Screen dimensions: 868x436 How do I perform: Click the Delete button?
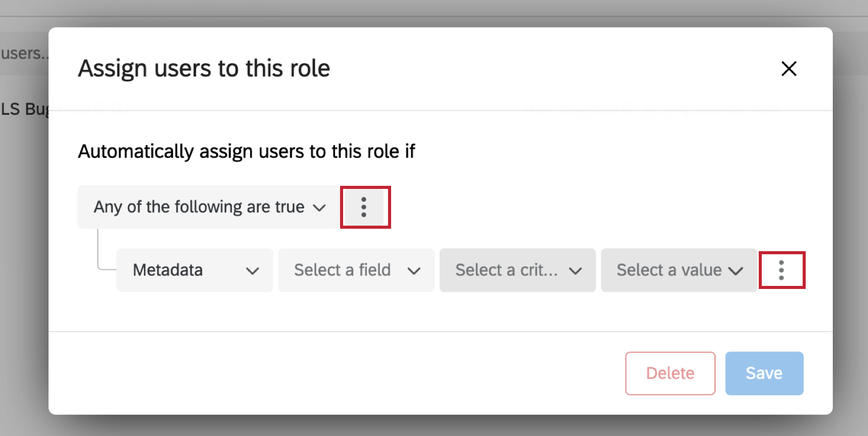click(x=670, y=373)
